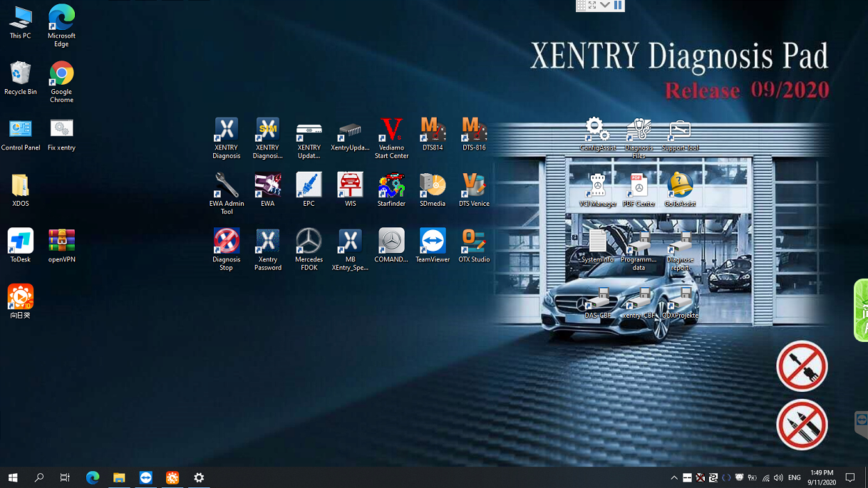The width and height of the screenshot is (868, 488).
Task: Open the clock showing 1:49 PM
Action: click(822, 477)
